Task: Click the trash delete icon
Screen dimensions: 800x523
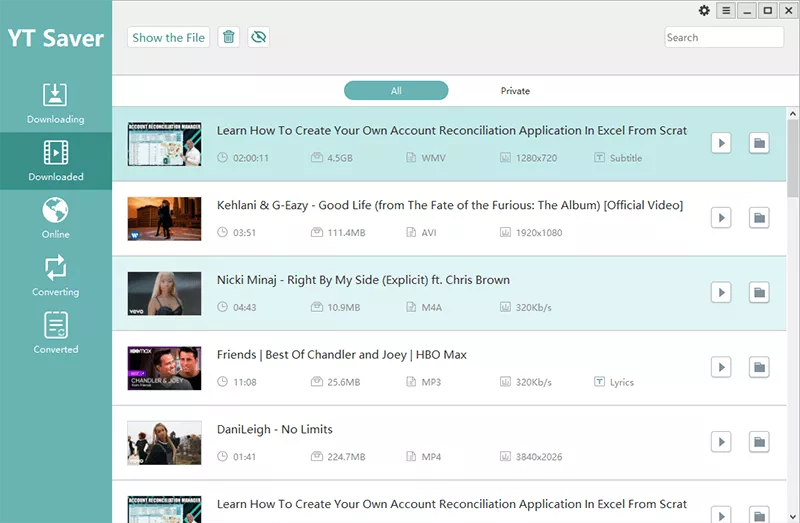Action: tap(229, 37)
